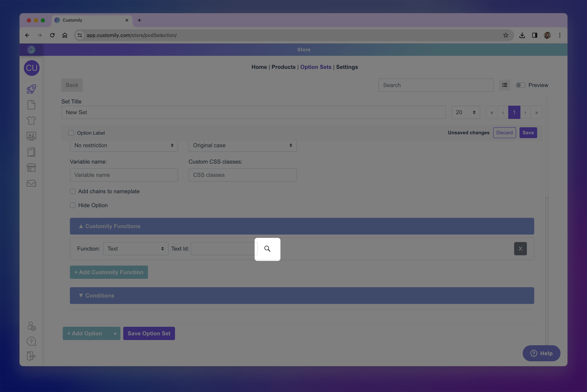Screen dimensions: 587x392
Task: Click the magnifier search icon beside Text Id
Action: click(267, 249)
